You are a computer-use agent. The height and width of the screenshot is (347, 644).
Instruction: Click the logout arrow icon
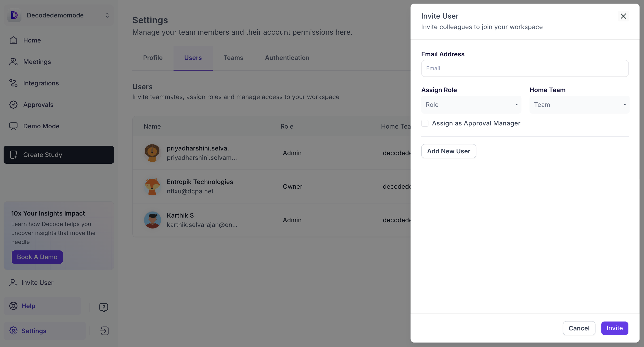pos(104,331)
